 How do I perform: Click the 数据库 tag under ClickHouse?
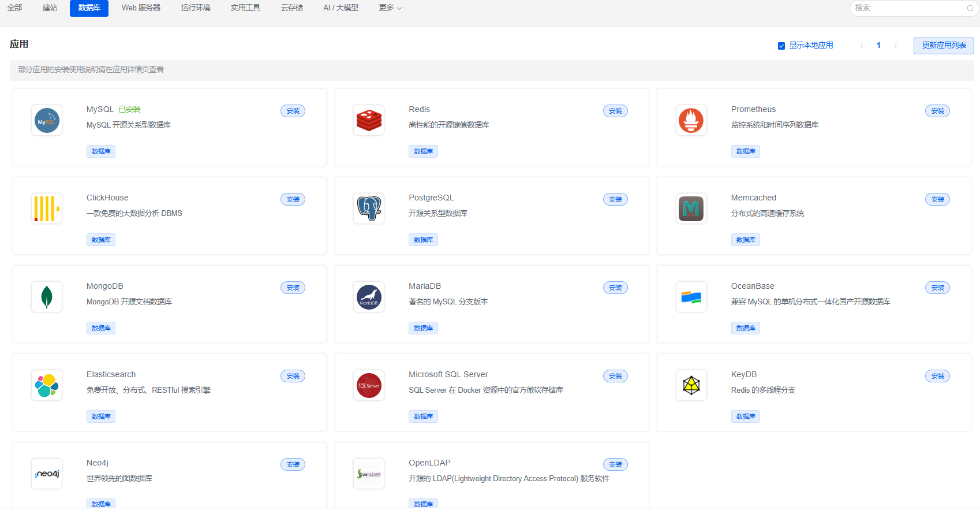(x=101, y=240)
